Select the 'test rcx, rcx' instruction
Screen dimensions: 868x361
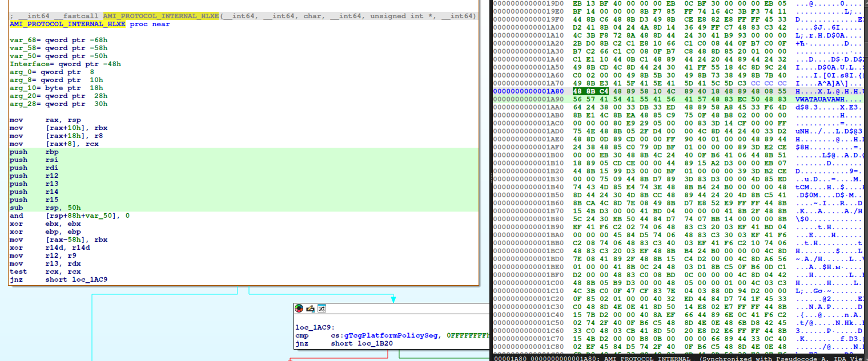tap(47, 272)
